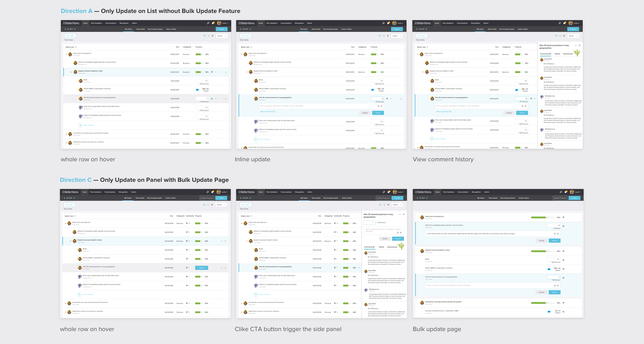Direction A hover screen: ellipsis on Expand revenue footprint row

(216, 72)
